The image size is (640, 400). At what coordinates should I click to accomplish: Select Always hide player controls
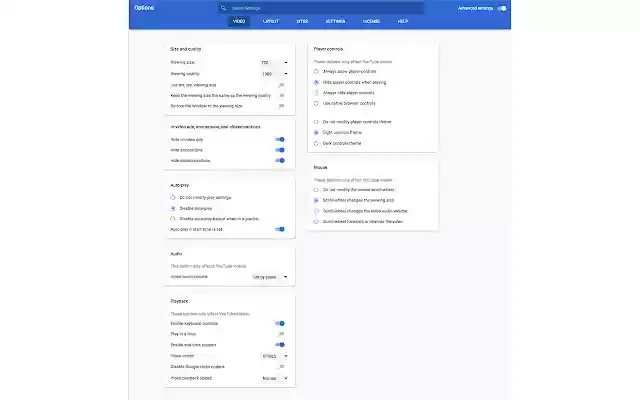point(316,93)
